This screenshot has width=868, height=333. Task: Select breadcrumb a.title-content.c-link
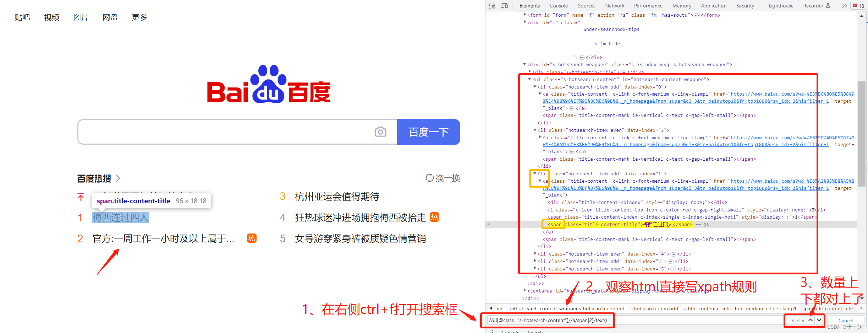pyautogui.click(x=740, y=308)
